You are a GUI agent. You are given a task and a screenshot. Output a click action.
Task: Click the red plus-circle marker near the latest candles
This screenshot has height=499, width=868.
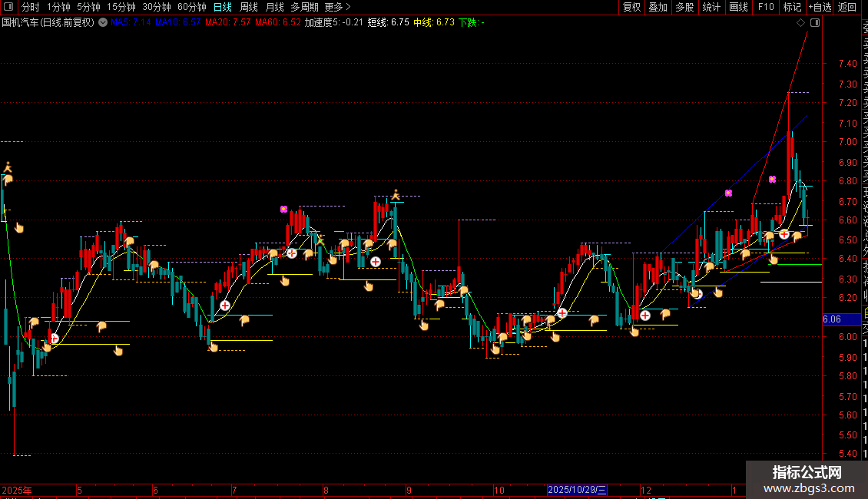[784, 235]
